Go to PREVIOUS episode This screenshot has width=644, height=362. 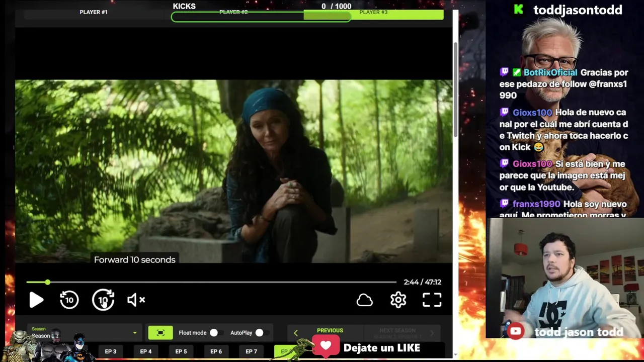point(330,330)
